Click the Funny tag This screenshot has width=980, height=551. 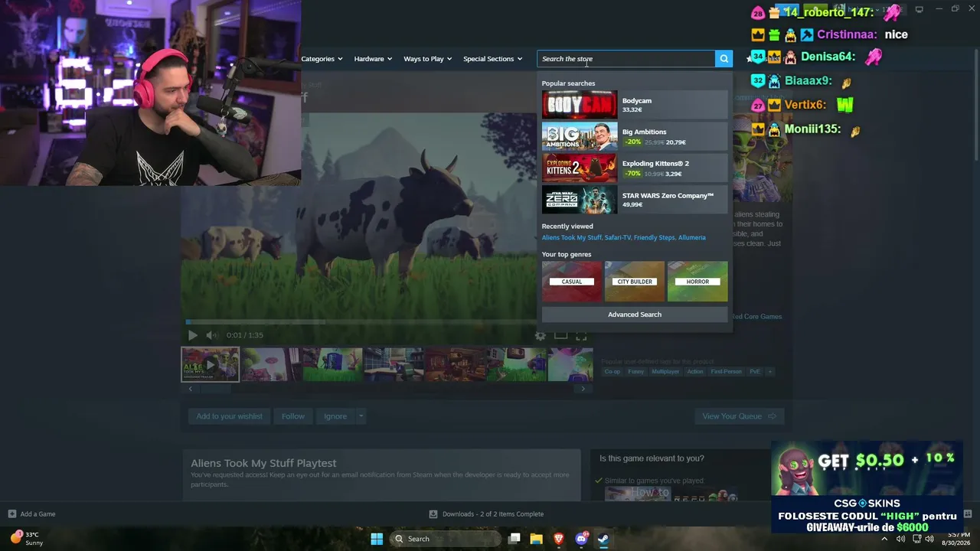click(x=635, y=372)
